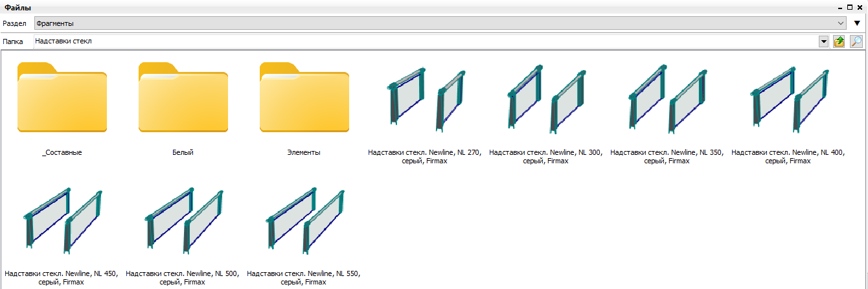The width and height of the screenshot is (868, 289).
Task: Click the magnifier search icon
Action: point(856,41)
